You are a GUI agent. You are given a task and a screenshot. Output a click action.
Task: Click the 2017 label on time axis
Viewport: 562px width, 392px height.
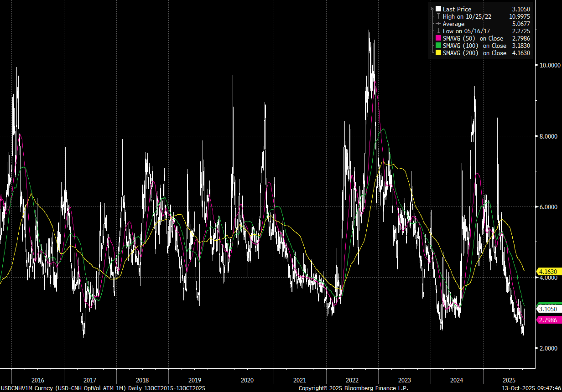(90, 380)
